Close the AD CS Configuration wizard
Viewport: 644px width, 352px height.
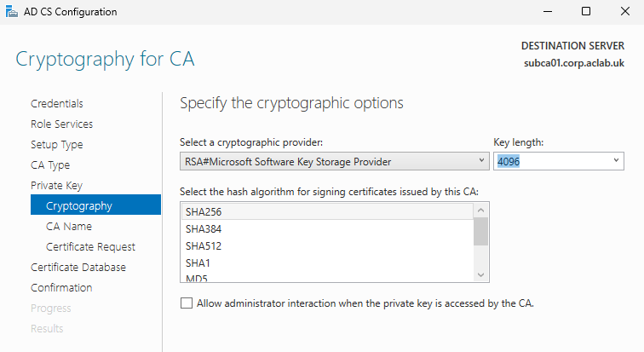[x=624, y=12]
